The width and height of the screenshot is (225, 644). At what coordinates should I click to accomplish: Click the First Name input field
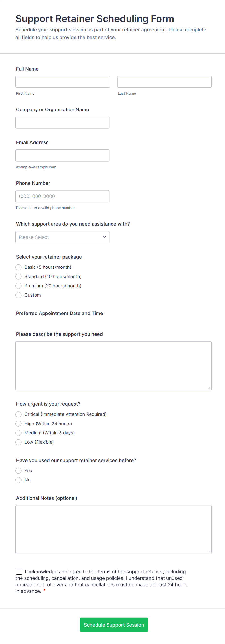pyautogui.click(x=62, y=82)
